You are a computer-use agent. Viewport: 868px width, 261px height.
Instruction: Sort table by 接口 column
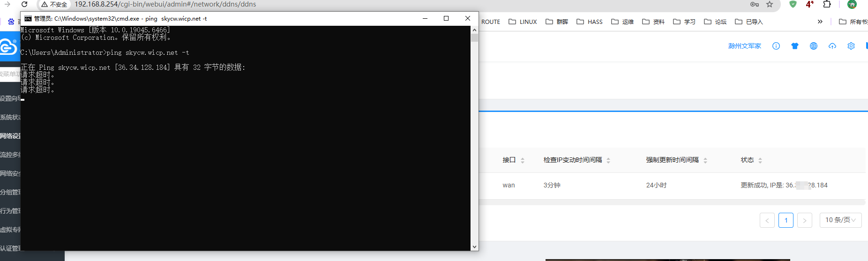click(523, 160)
